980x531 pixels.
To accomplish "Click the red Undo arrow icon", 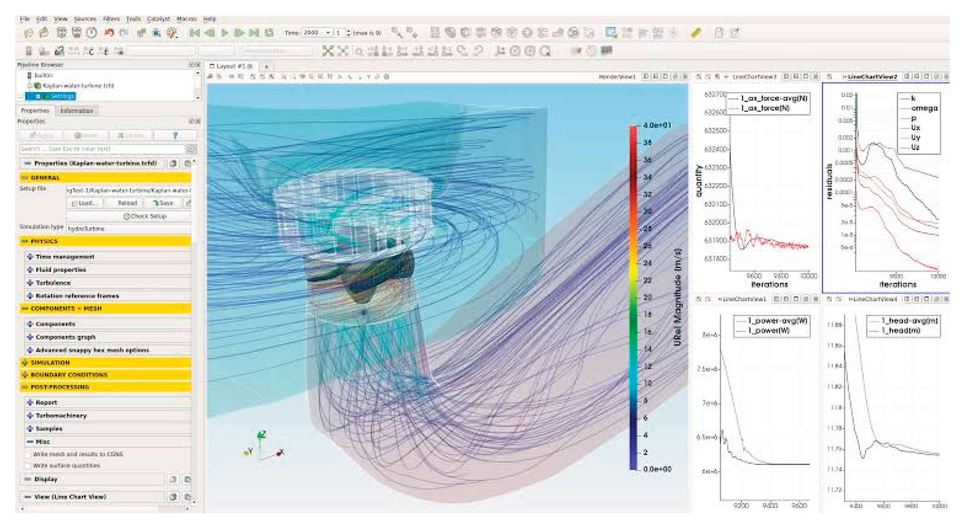I will 109,33.
